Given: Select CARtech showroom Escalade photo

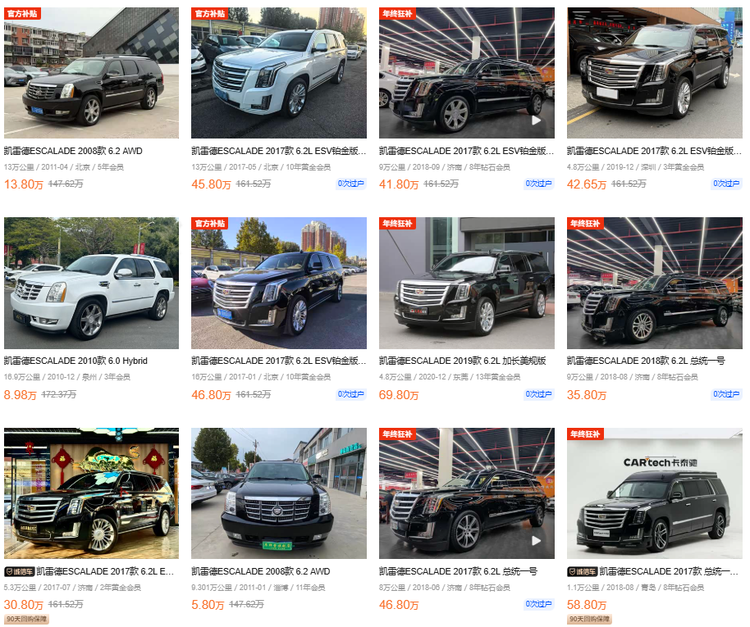Looking at the screenshot, I should [655, 493].
